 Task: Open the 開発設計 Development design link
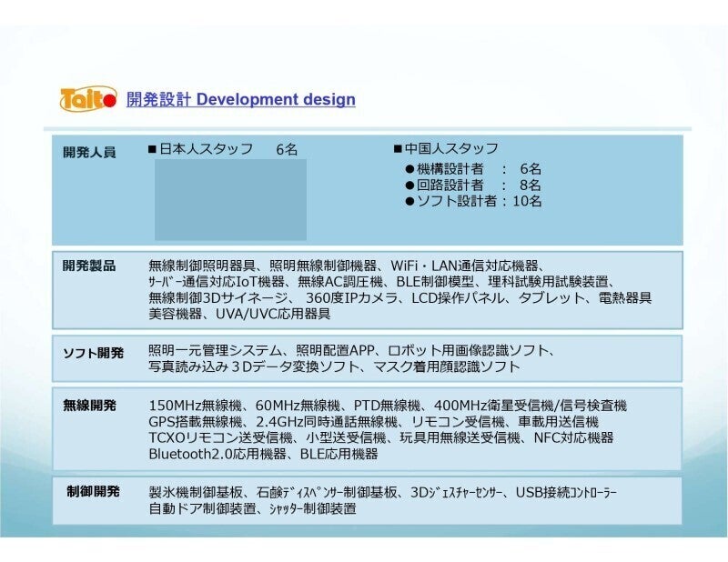coord(240,100)
